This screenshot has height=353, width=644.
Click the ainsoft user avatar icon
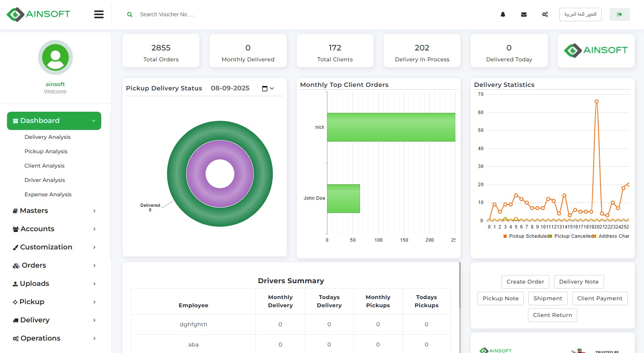(55, 57)
